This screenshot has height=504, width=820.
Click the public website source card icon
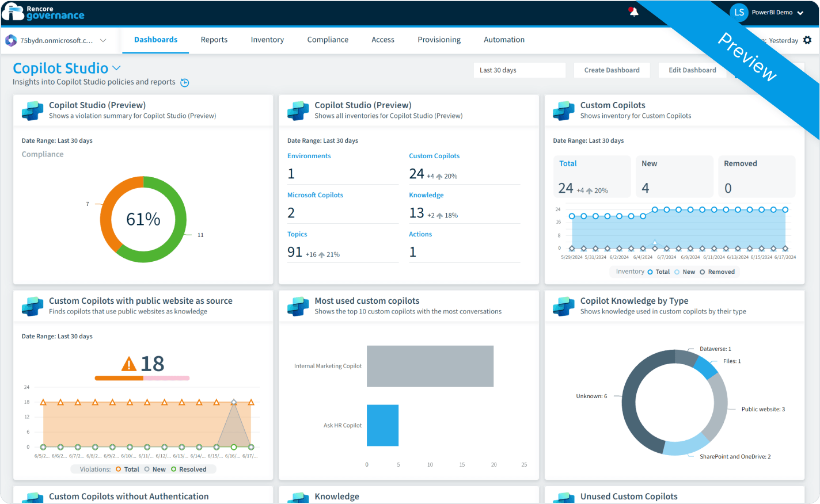coord(32,306)
